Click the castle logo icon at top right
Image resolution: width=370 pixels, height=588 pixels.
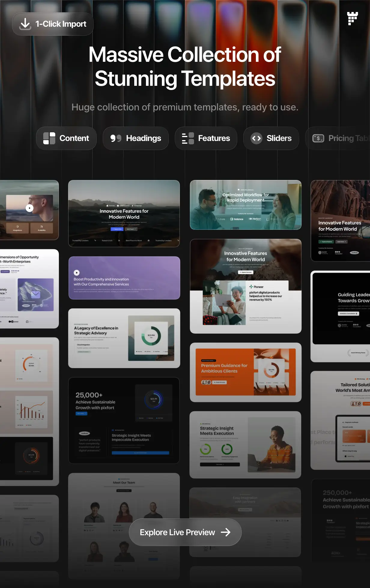[352, 19]
